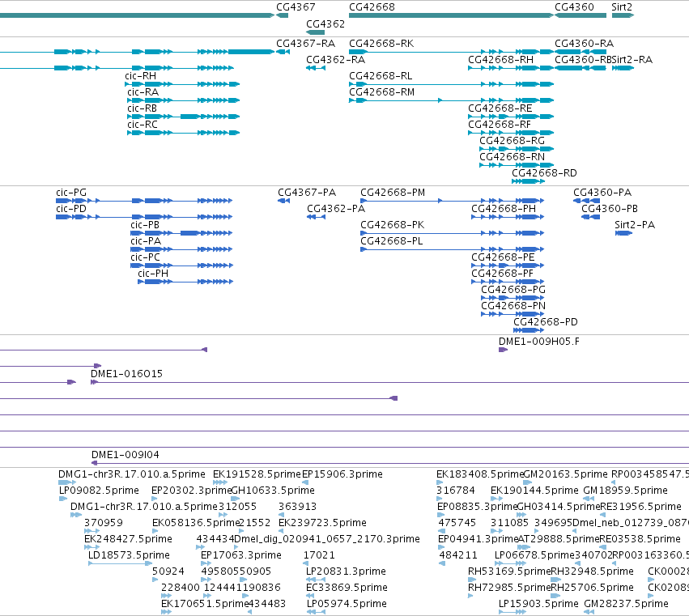Select the EC33869.5prime EST label
The height and width of the screenshot is (616, 689).
click(x=347, y=588)
